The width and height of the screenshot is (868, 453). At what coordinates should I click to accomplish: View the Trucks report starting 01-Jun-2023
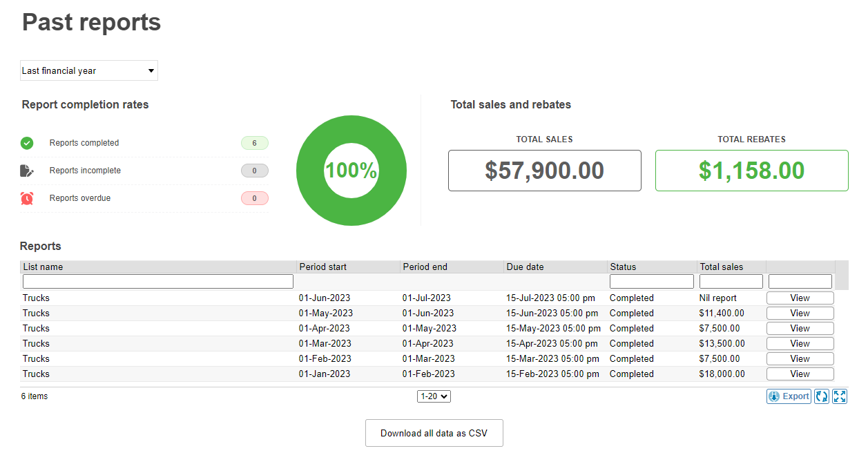(x=800, y=298)
